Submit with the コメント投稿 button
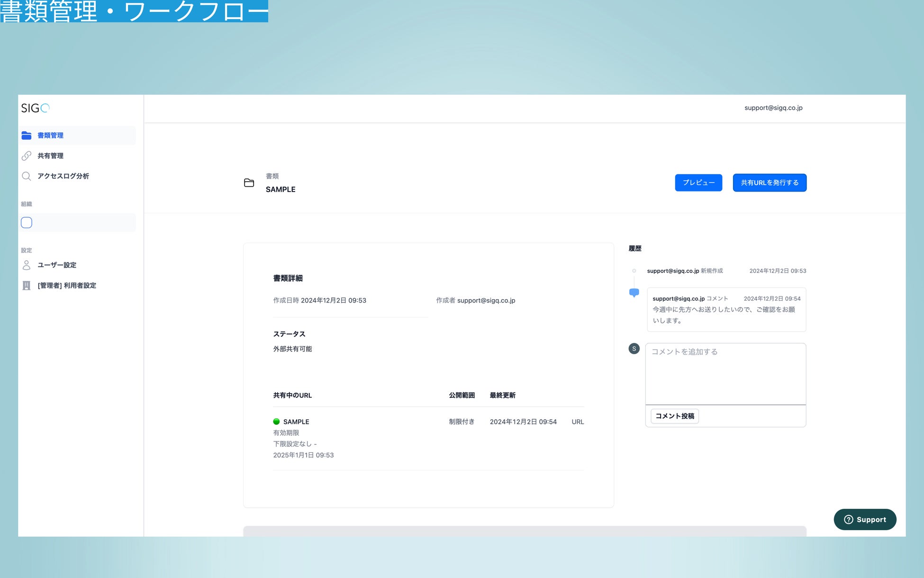The width and height of the screenshot is (924, 578). click(674, 416)
